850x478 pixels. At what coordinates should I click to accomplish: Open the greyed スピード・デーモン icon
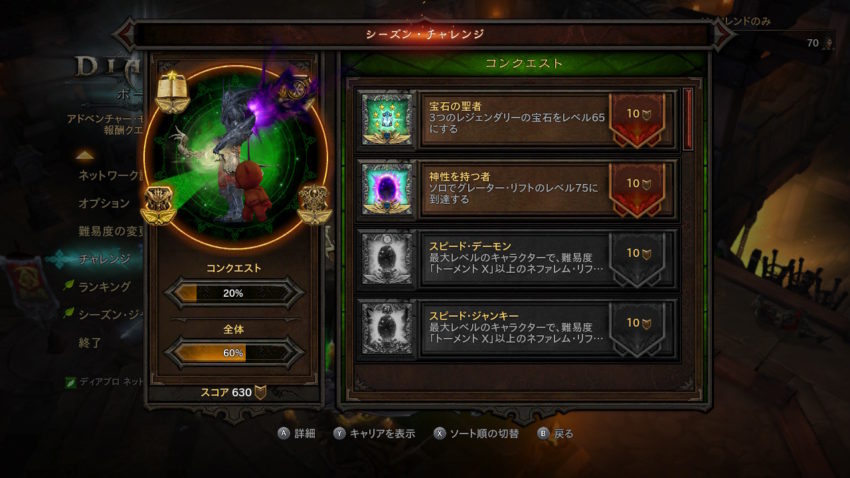click(x=387, y=259)
